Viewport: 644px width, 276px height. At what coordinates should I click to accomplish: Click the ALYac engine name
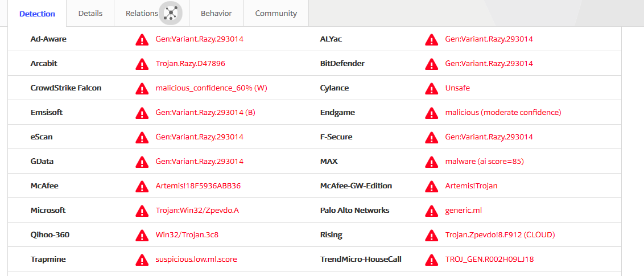[331, 39]
